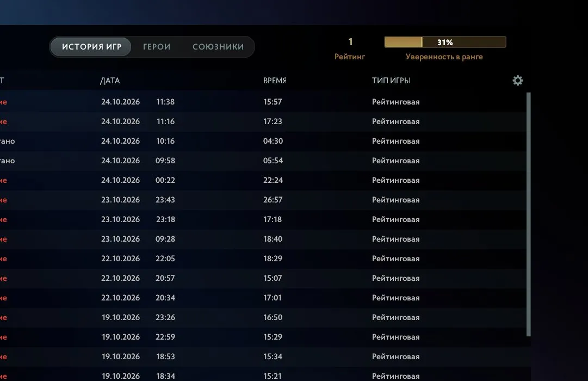The width and height of the screenshot is (588, 381).
Task: Click Рейтинговая in the 17:18 duration row
Action: 395,219
